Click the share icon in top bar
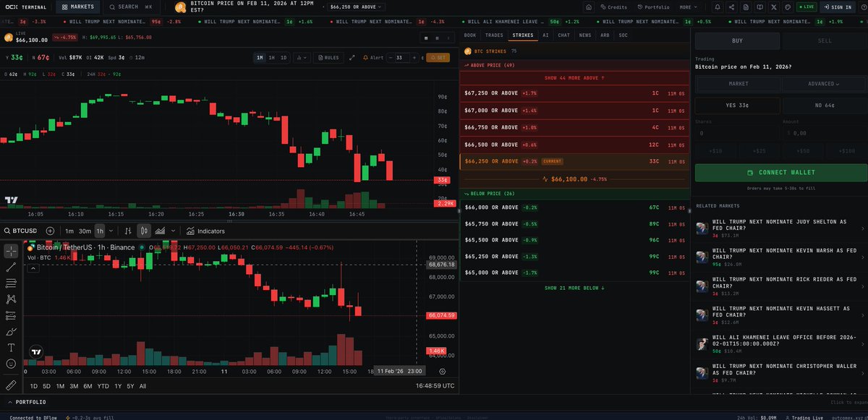The height and width of the screenshot is (420, 868). tap(731, 7)
